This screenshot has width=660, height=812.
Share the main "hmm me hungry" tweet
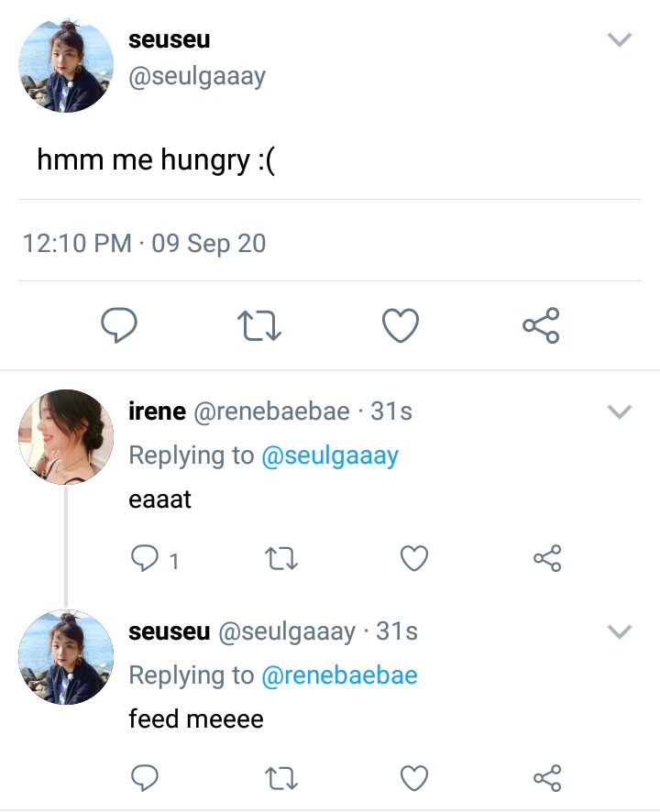[x=542, y=325]
